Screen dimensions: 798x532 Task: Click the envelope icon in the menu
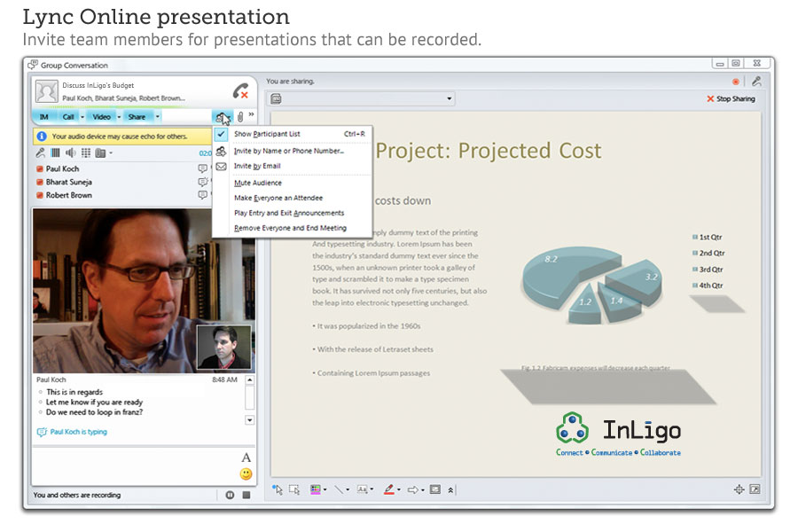[x=221, y=167]
